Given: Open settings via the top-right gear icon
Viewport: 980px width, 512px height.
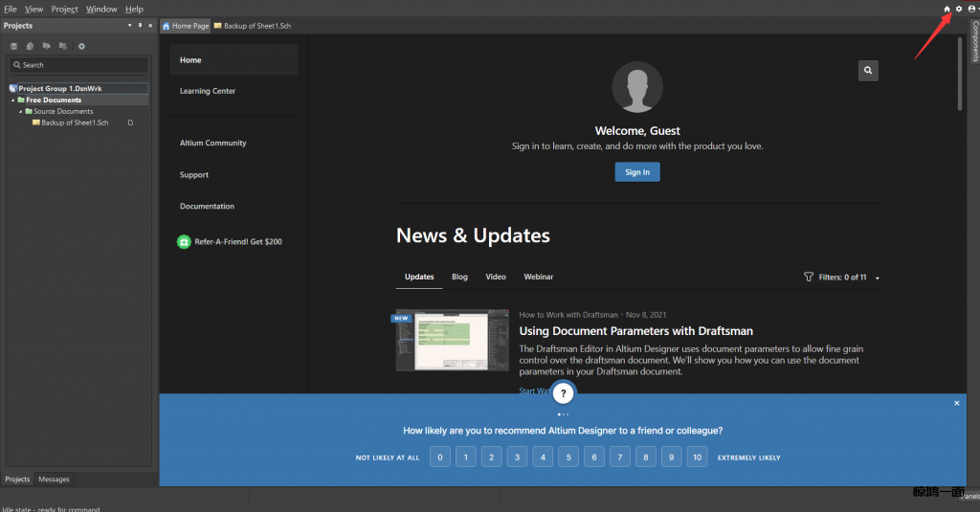Looking at the screenshot, I should click(959, 9).
